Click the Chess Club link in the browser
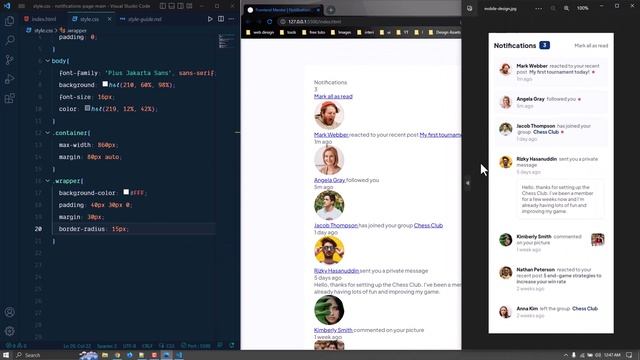Viewport: 640px width, 360px height. point(428,225)
